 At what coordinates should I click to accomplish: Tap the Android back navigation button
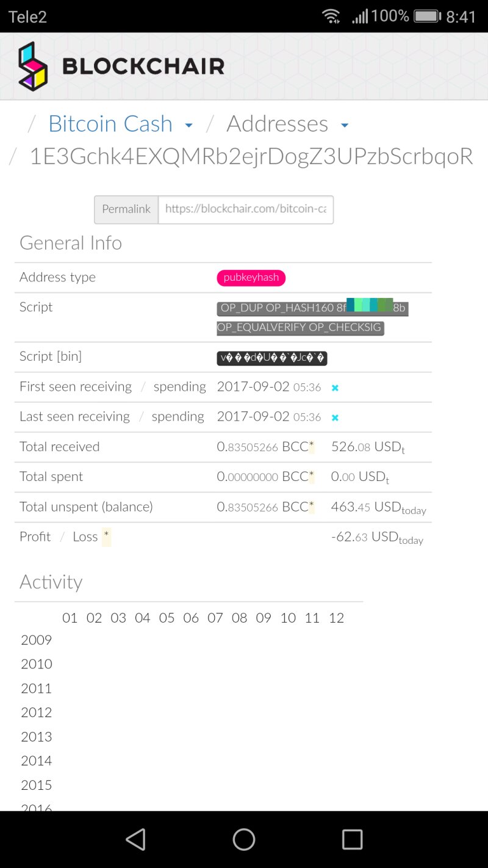pyautogui.click(x=135, y=839)
